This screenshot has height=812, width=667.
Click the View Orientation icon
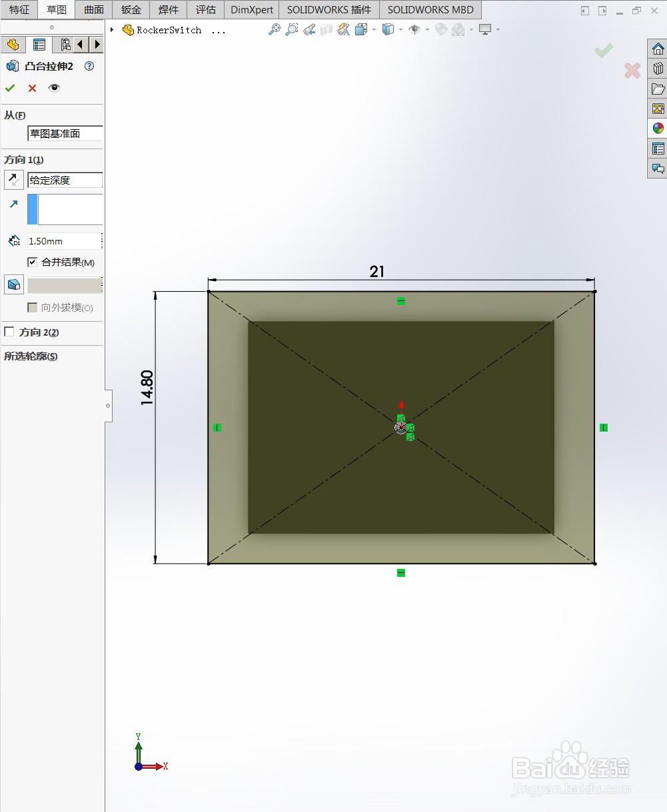pos(361,29)
